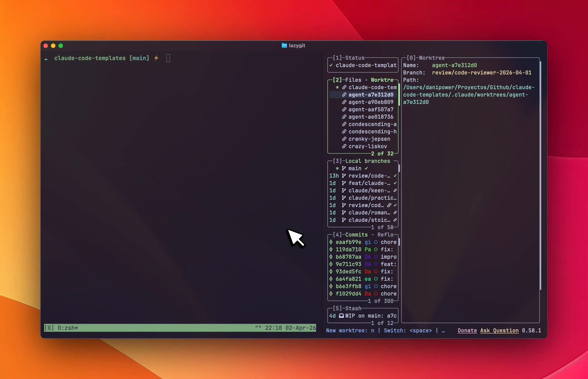588x379 pixels.
Task: Click the lightning bolt icon in shell prompt
Action: [156, 58]
